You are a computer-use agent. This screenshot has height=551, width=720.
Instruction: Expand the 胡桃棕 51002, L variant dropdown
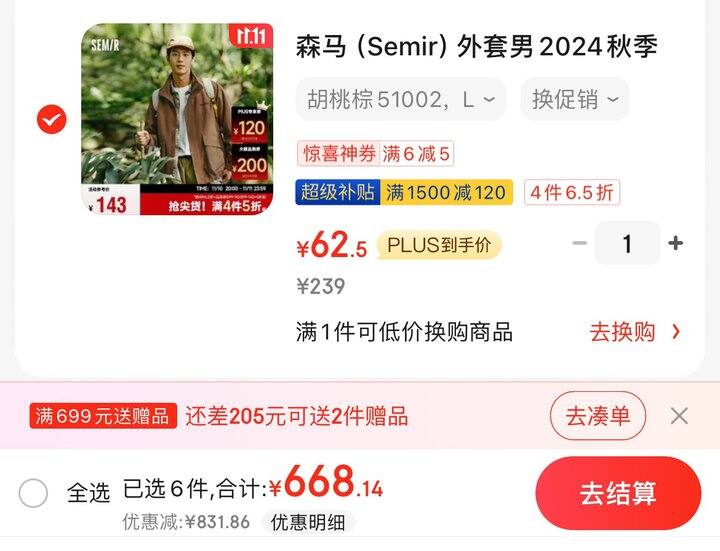(400, 99)
